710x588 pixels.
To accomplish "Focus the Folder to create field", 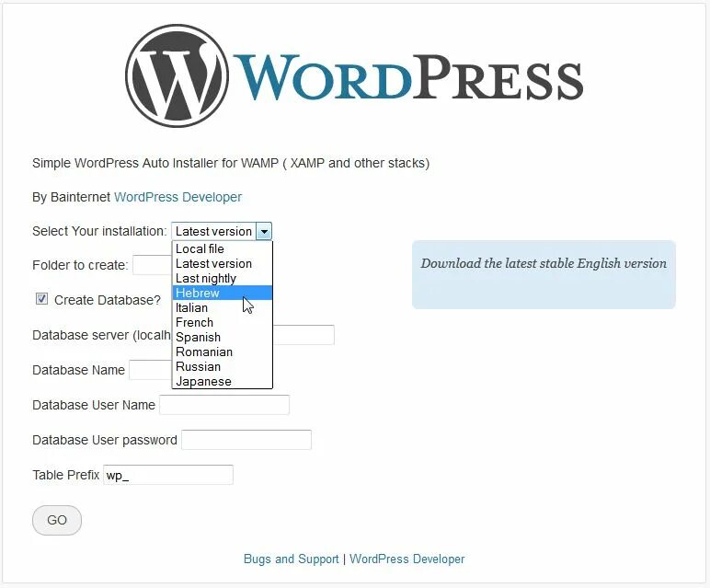I will (152, 265).
